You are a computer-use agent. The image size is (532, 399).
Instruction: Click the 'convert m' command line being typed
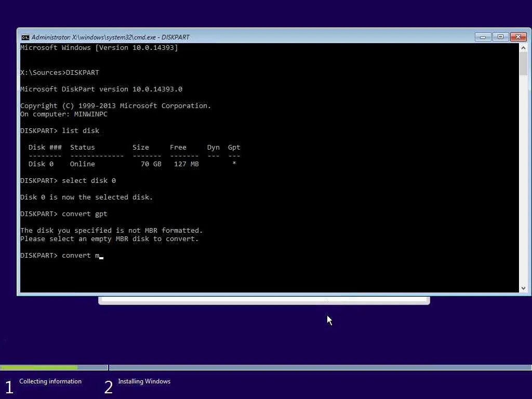(x=62, y=256)
